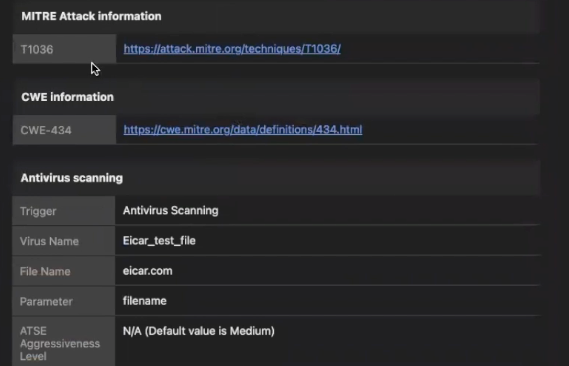
Task: Click the CWE information heading
Action: click(x=67, y=97)
